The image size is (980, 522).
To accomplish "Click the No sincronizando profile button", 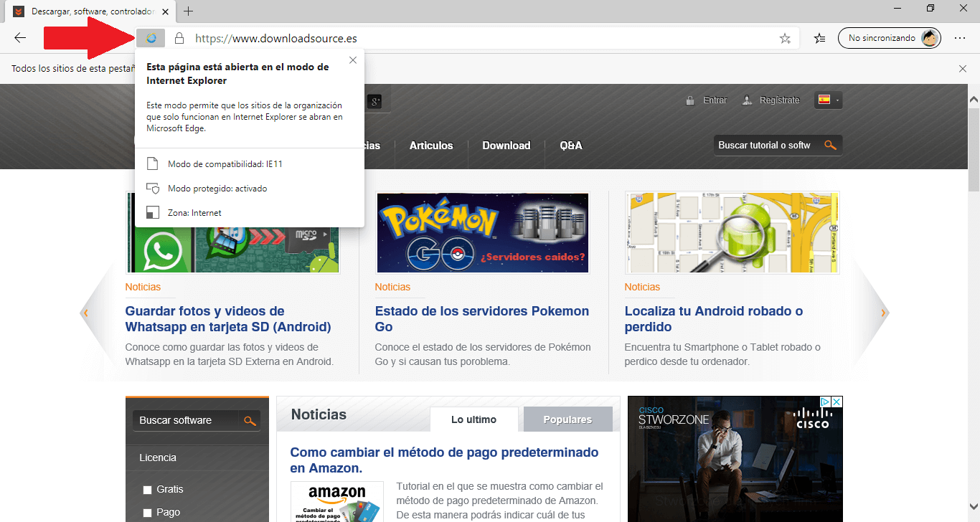I will pos(889,38).
